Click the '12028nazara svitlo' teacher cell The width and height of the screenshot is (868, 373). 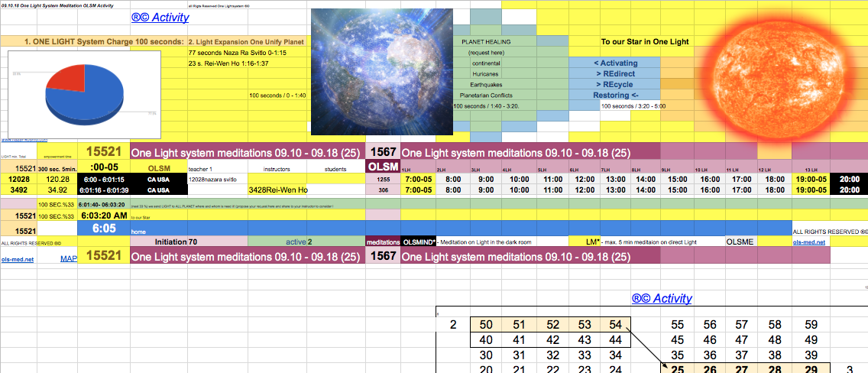coord(218,179)
